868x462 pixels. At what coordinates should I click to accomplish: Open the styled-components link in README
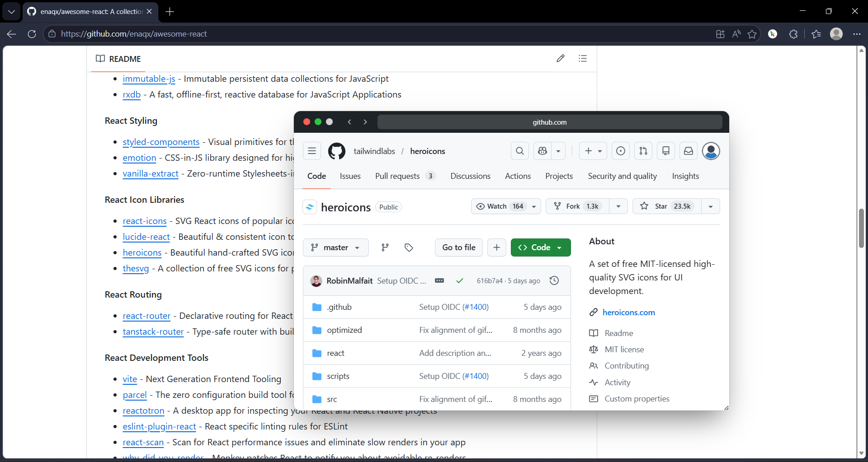[161, 142]
